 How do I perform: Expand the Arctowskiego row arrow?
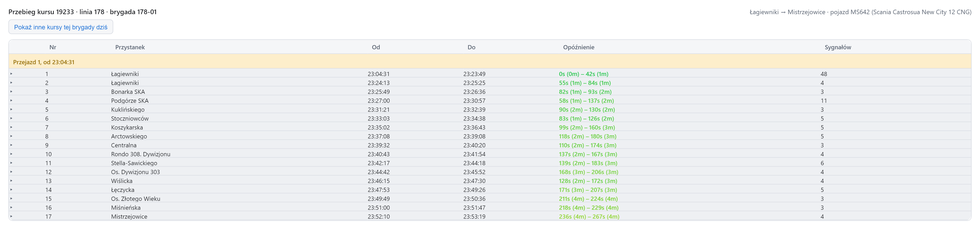coord(12,136)
